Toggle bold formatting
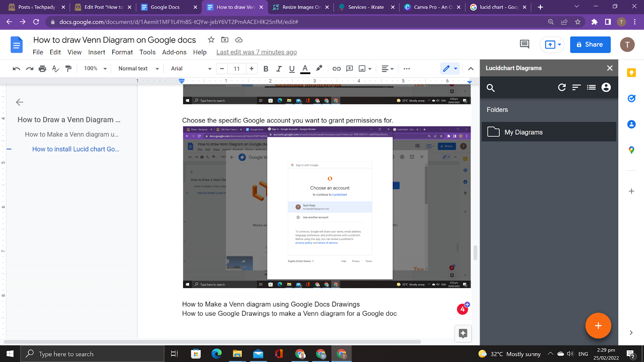The width and height of the screenshot is (644, 362). point(266,69)
